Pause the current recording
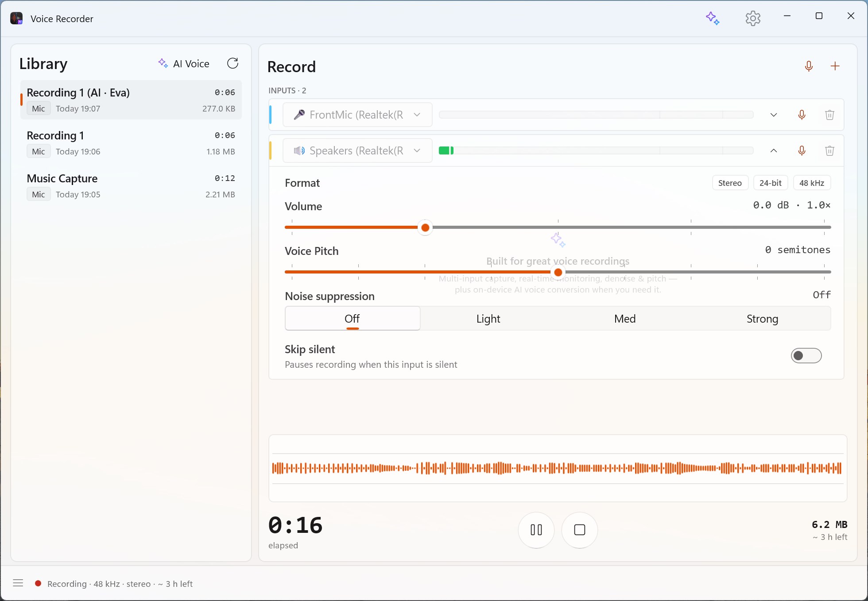This screenshot has width=868, height=601. coord(536,530)
